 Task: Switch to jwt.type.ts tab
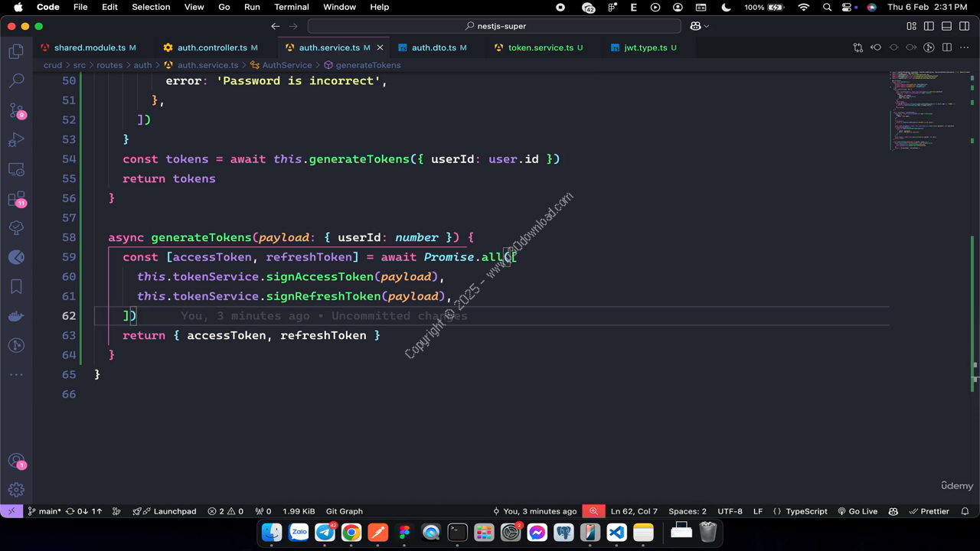(x=645, y=47)
